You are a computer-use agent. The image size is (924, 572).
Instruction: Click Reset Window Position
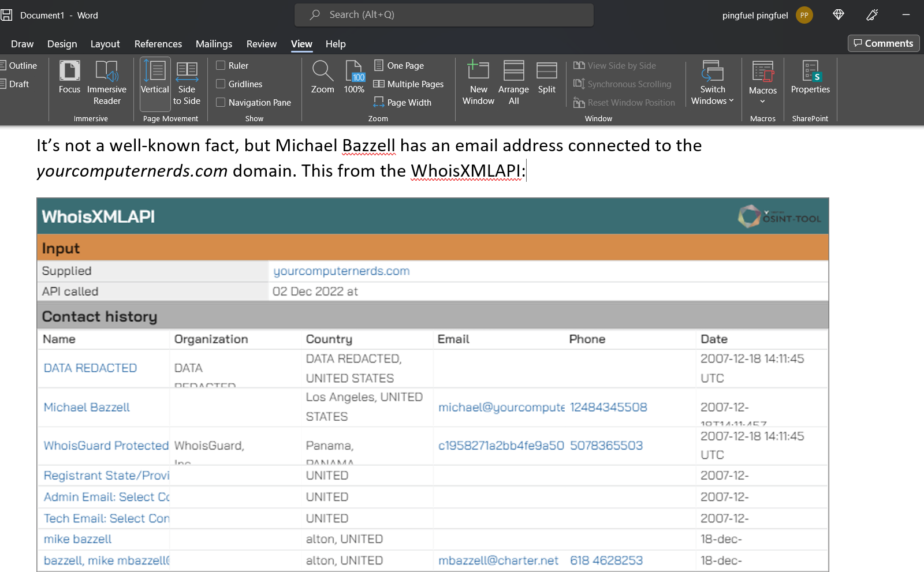624,103
